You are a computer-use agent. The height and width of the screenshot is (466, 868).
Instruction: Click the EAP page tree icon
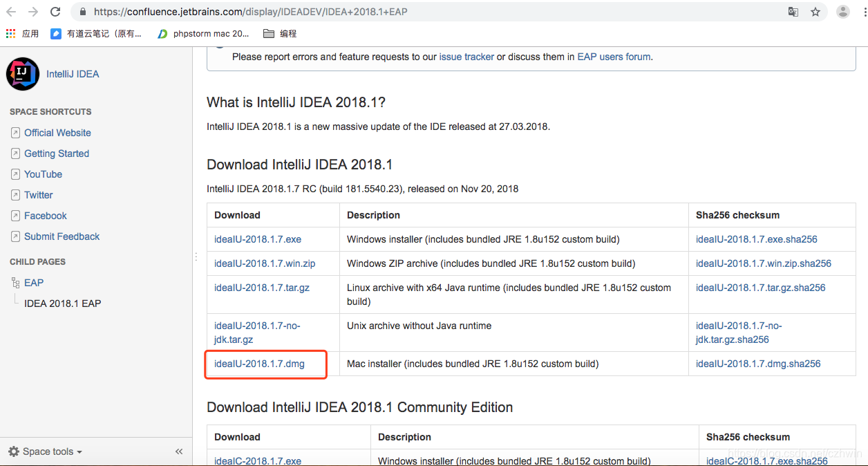(16, 283)
